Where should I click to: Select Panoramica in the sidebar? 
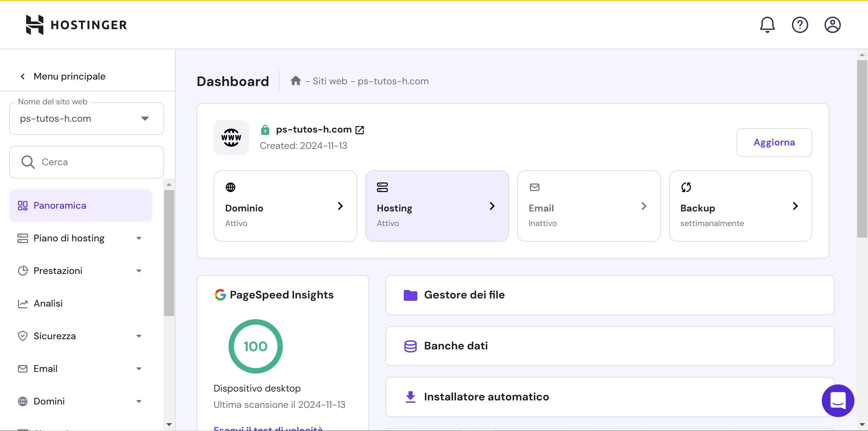tap(81, 206)
